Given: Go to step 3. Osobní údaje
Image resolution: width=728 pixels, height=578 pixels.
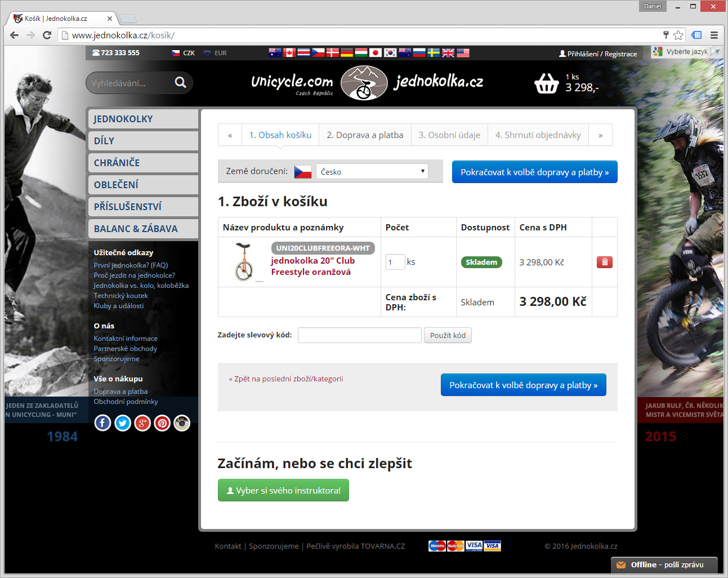Looking at the screenshot, I should tap(449, 135).
